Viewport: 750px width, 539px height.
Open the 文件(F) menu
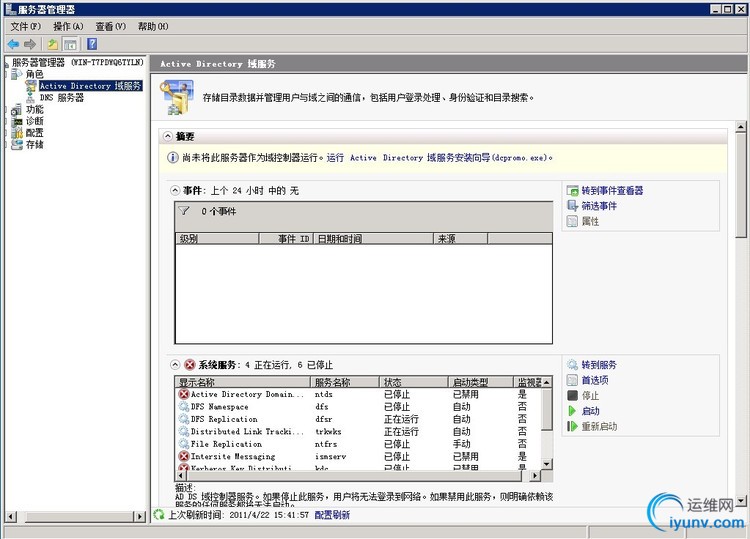26,26
